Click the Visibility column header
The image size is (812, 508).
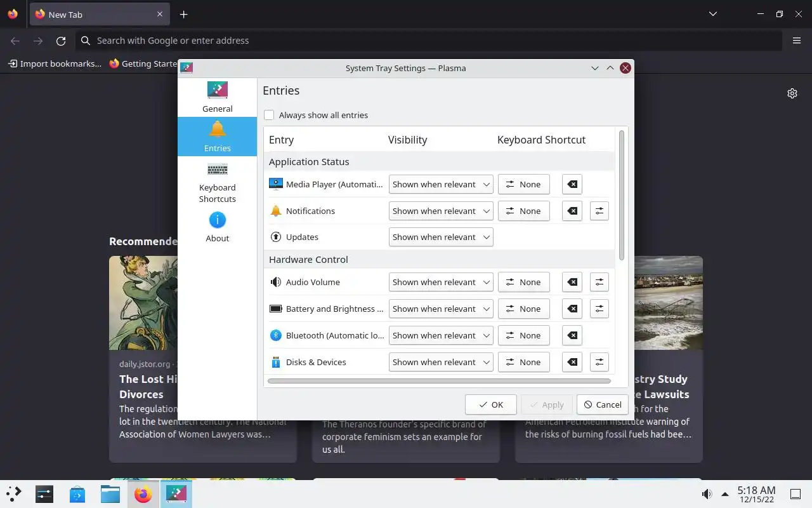pyautogui.click(x=407, y=140)
